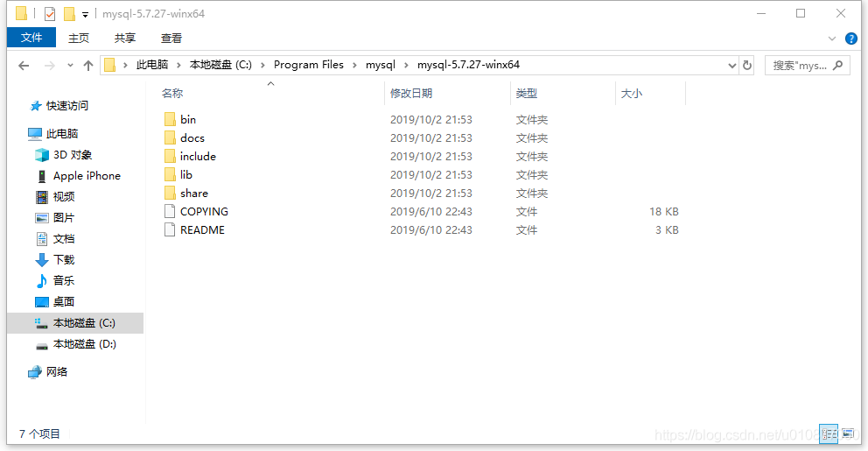The image size is (868, 451).
Task: Click the Back navigation arrow
Action: click(x=24, y=66)
